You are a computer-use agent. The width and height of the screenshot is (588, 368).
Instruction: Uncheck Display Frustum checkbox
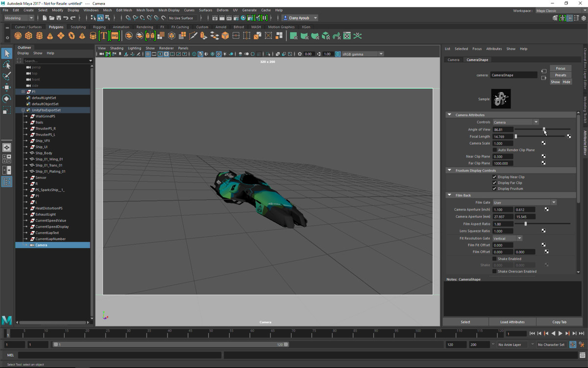coord(494,188)
